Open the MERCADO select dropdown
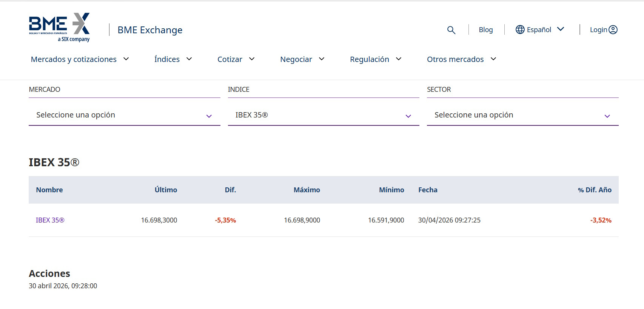Viewport: 644px width, 309px height. [x=124, y=115]
